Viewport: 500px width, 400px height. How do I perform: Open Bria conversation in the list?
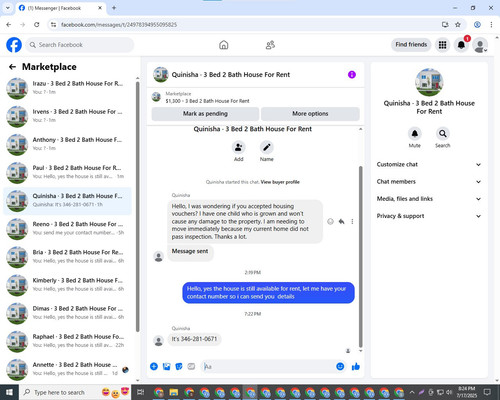(x=67, y=257)
